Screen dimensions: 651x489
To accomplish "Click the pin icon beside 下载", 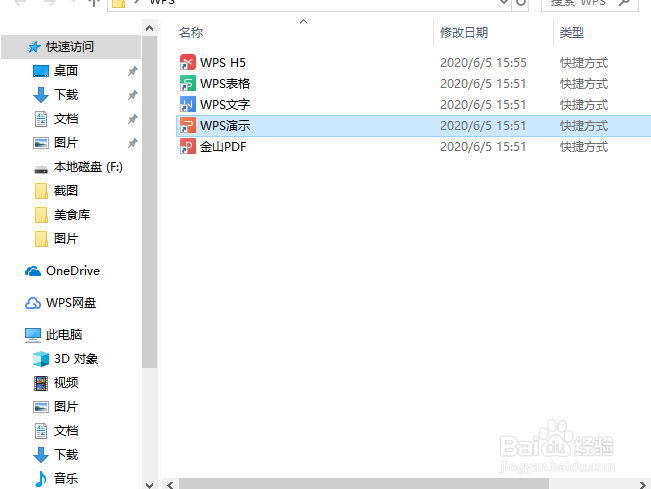I will pos(132,95).
